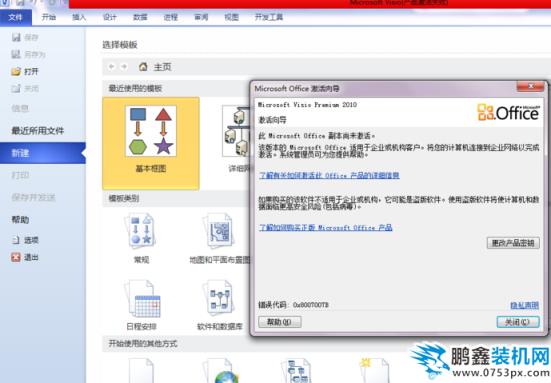This screenshot has height=383, width=551.
Task: Click the 关闭(C) button in activation dialog
Action: (x=518, y=322)
